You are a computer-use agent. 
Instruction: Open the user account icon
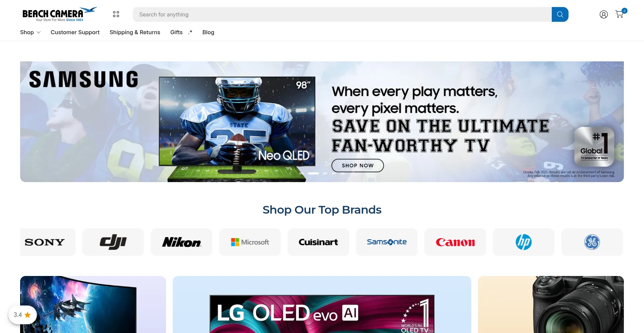click(603, 14)
